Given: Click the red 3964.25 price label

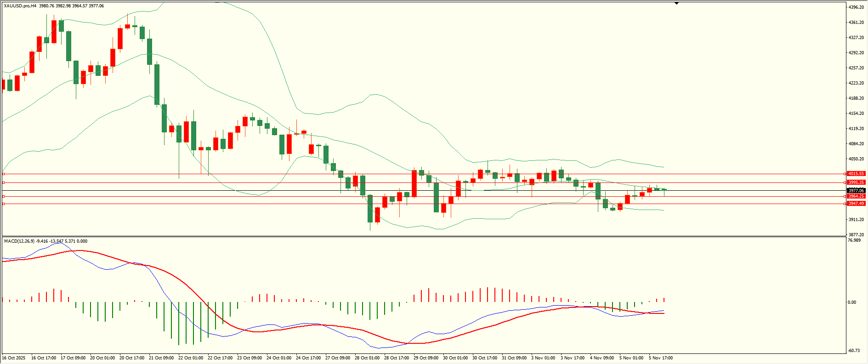Looking at the screenshot, I should tap(856, 196).
